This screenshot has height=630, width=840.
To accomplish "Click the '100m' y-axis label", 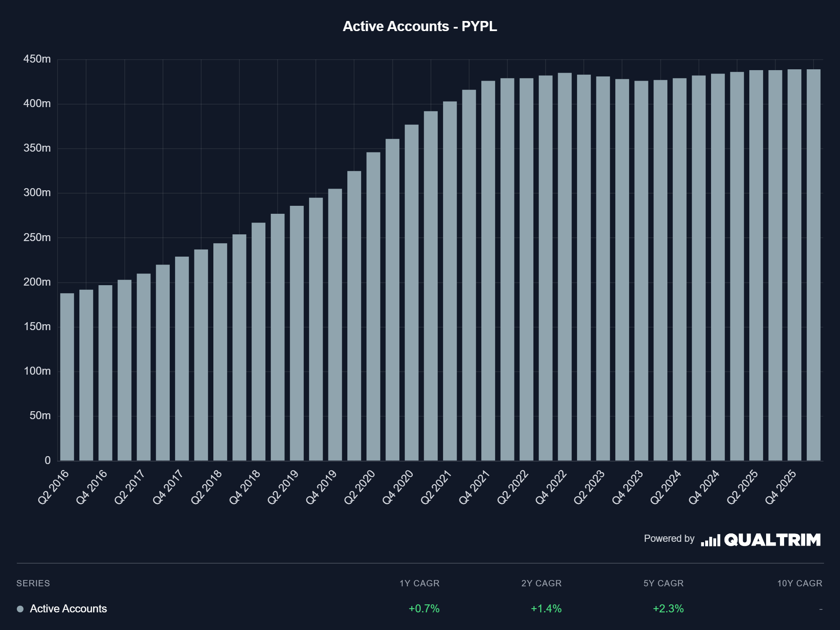I will pos(37,371).
